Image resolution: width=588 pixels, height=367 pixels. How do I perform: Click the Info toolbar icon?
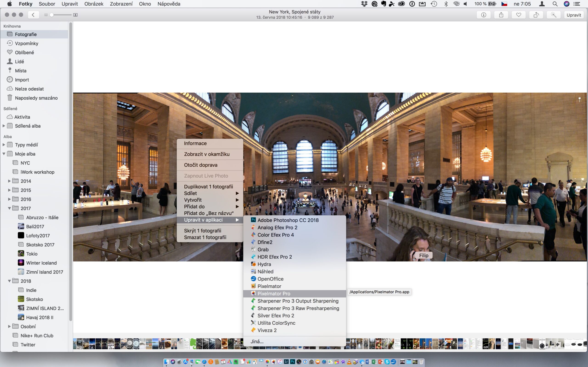pyautogui.click(x=483, y=15)
